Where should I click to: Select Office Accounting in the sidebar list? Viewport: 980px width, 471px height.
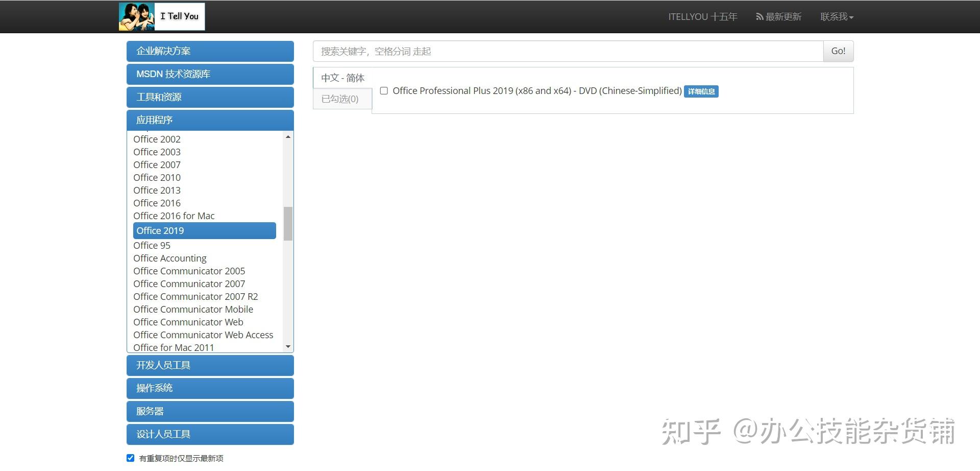pos(169,258)
